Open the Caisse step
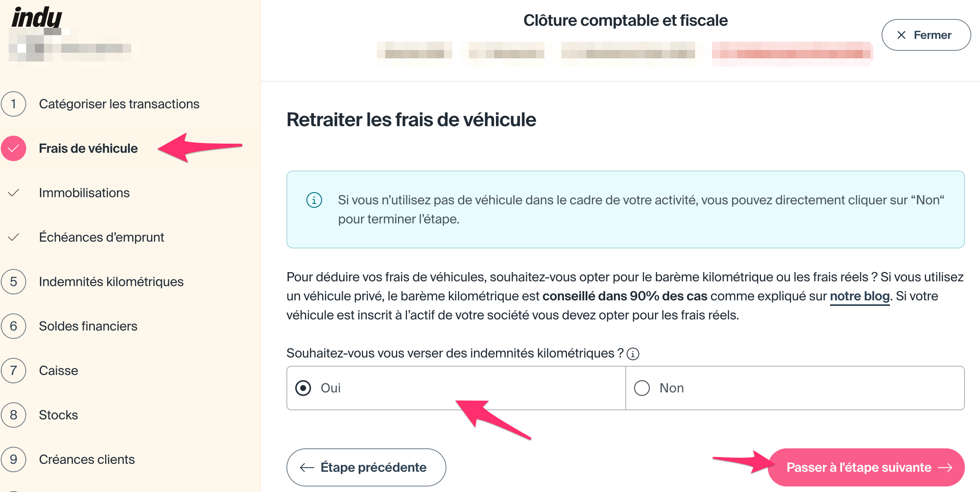This screenshot has height=492, width=980. (58, 371)
